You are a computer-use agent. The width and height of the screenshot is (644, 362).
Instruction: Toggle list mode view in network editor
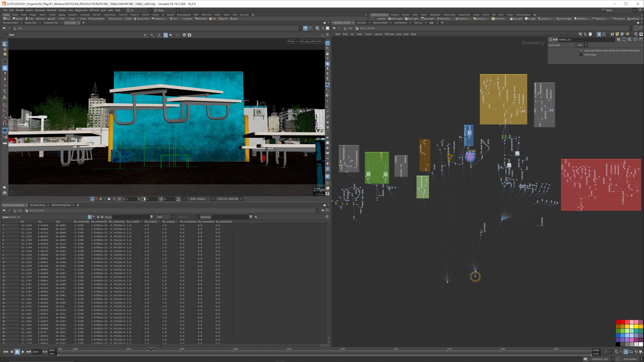point(590,34)
